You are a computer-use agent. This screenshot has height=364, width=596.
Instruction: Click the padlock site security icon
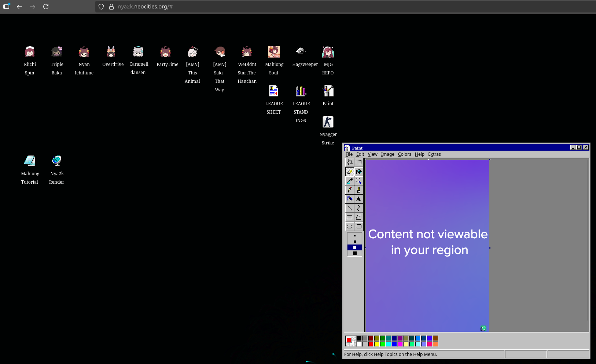111,7
